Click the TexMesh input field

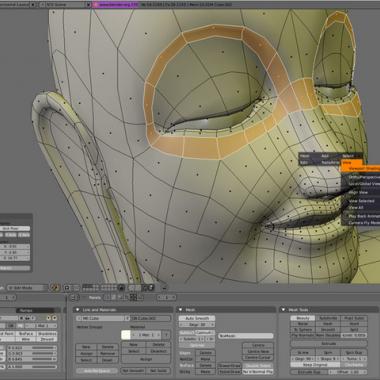246,336
